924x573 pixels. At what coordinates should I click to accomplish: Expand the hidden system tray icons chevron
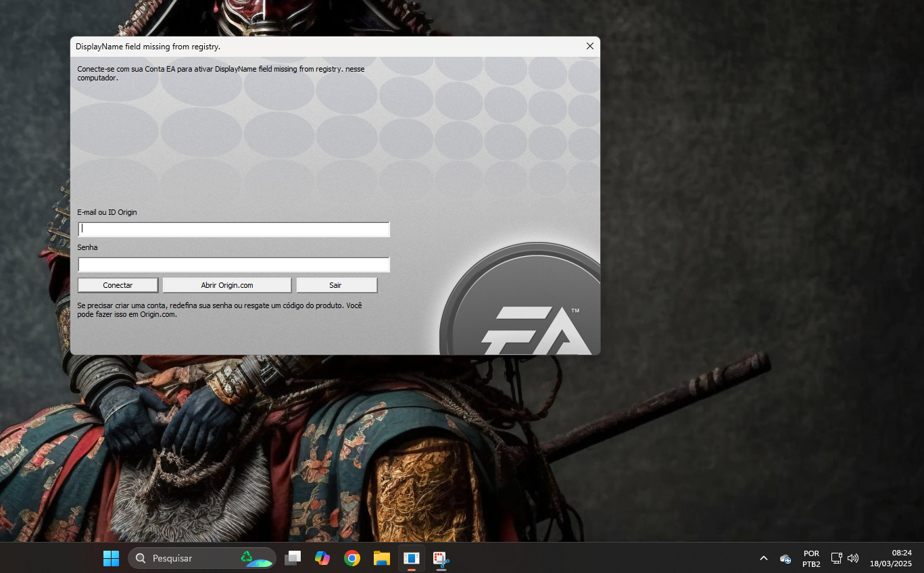coord(764,558)
